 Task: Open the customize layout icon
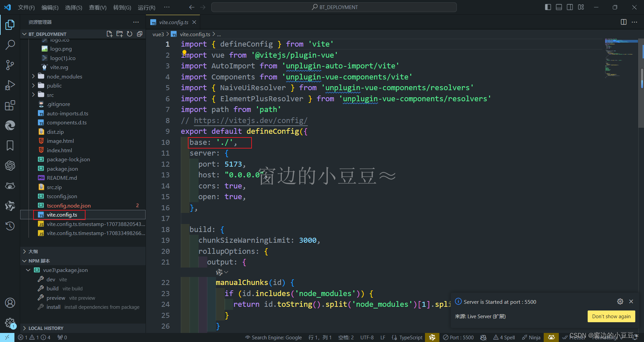581,7
